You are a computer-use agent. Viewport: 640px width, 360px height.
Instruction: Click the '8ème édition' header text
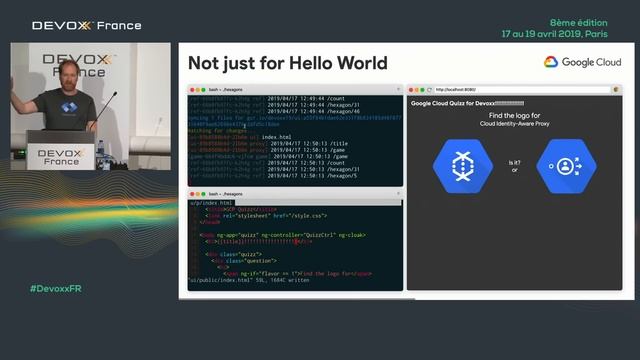click(x=578, y=23)
